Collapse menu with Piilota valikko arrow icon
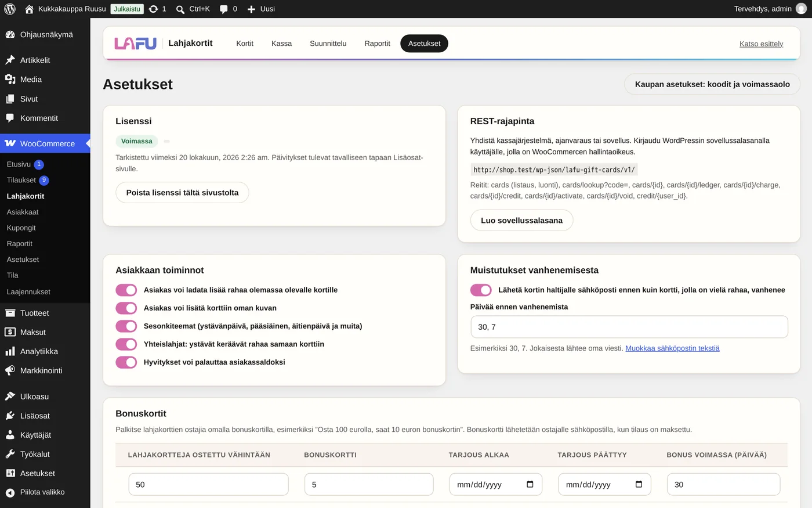Image resolution: width=812 pixels, height=508 pixels. 10,492
